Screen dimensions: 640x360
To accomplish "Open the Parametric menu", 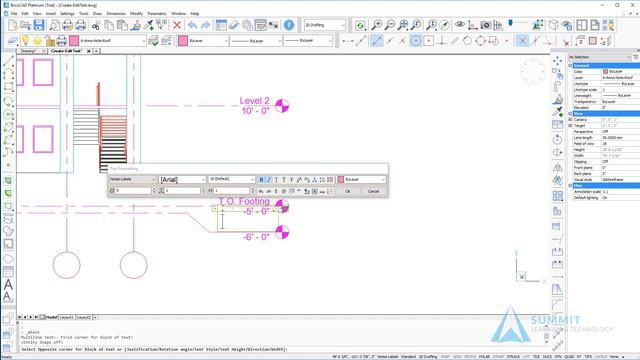I will [157, 13].
